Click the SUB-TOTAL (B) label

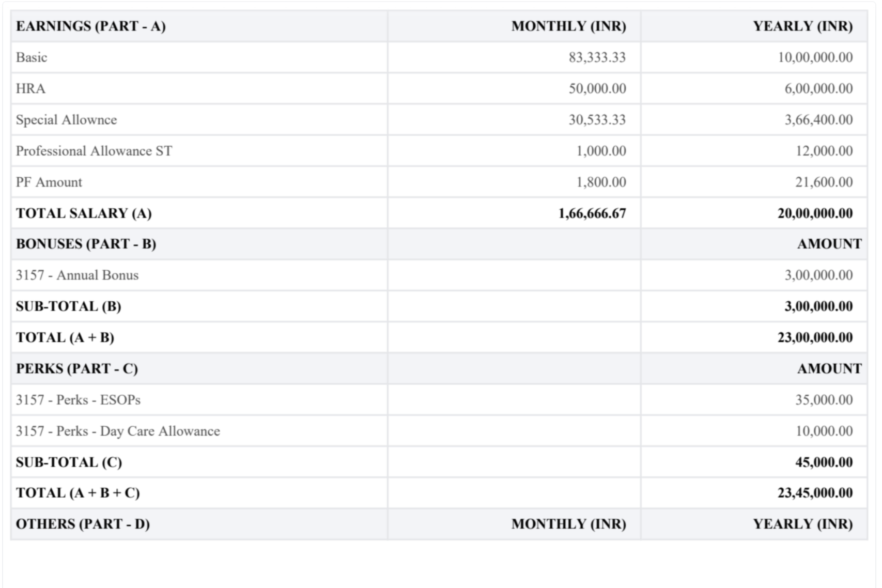(x=69, y=306)
